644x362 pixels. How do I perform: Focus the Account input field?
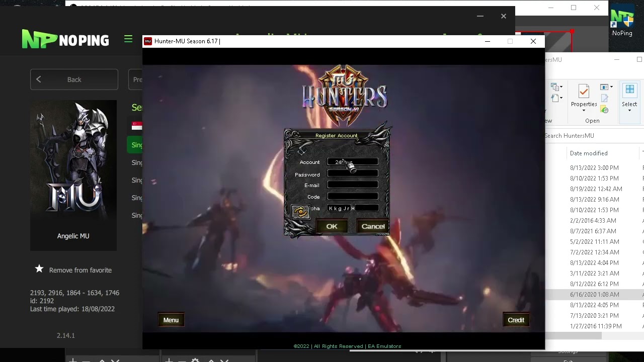coord(353,162)
